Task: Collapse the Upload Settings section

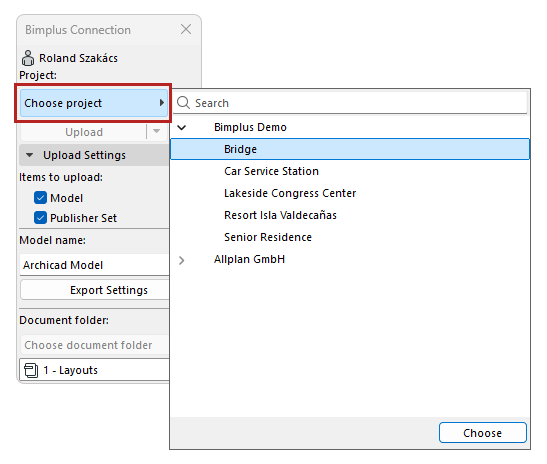Action: [30, 155]
